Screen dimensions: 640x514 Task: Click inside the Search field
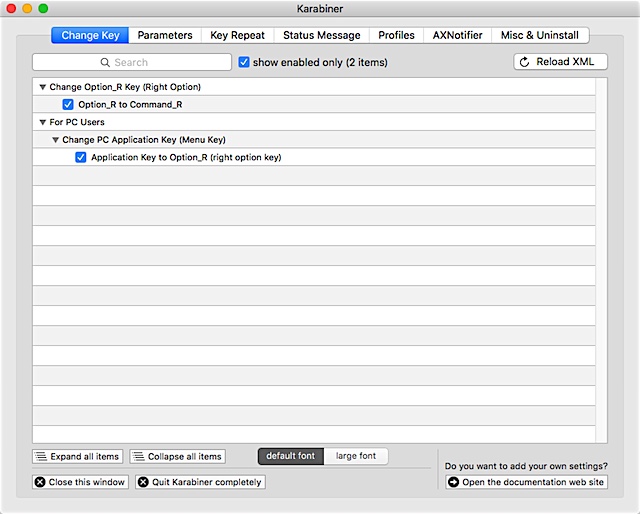(x=132, y=62)
